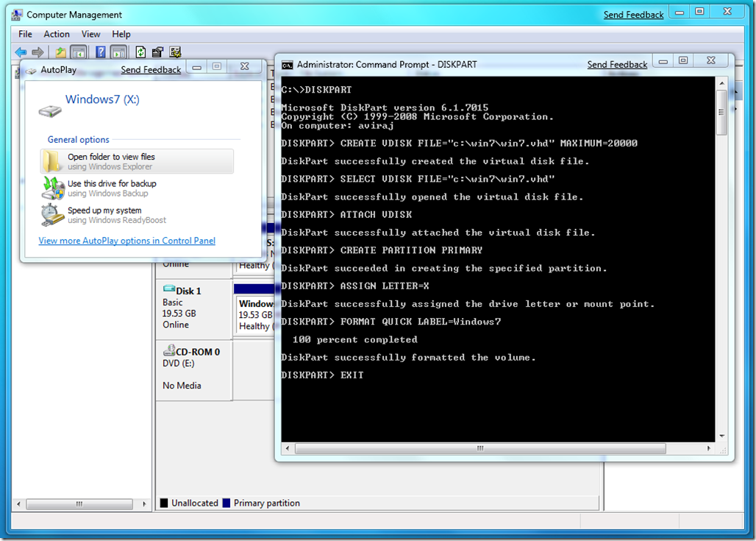Select the CD-ROM 0 No Media entry
This screenshot has width=756, height=541.
[193, 368]
